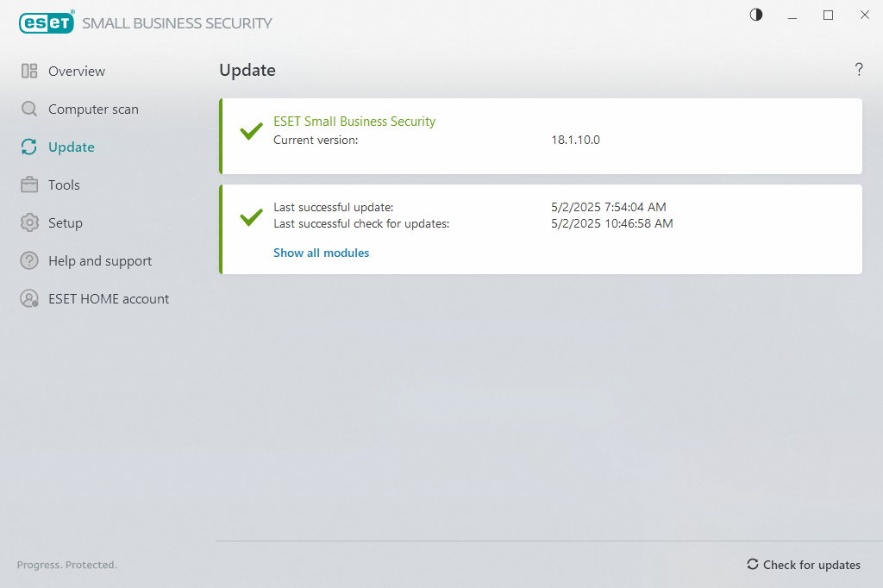Navigate to the Setup section
883x588 pixels.
click(x=66, y=223)
